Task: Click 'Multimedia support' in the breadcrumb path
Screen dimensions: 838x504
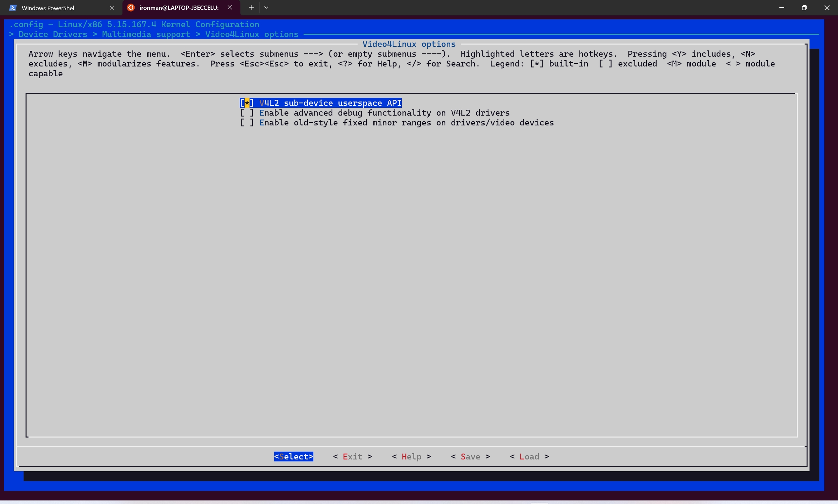Action: [146, 34]
